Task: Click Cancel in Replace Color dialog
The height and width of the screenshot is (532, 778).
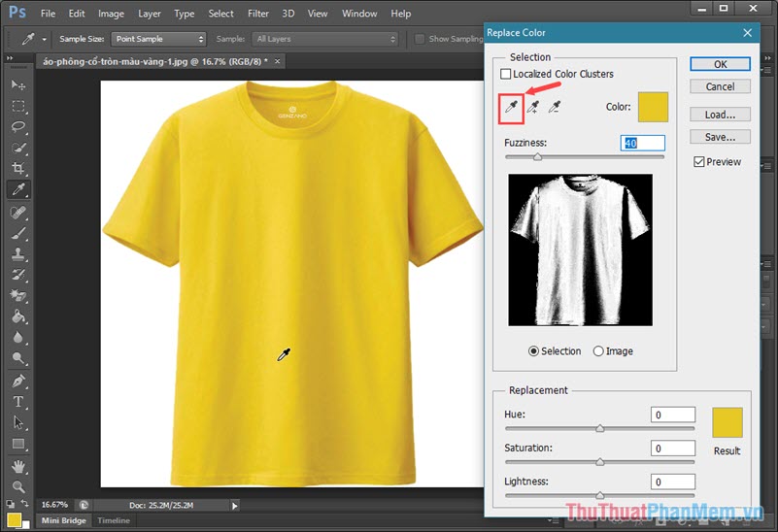Action: click(720, 86)
